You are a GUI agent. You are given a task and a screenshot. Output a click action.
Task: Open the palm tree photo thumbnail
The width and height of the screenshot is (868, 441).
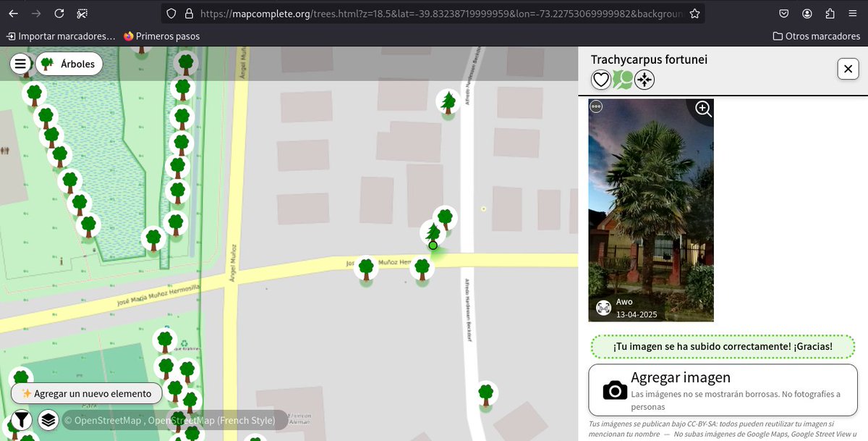coord(651,210)
